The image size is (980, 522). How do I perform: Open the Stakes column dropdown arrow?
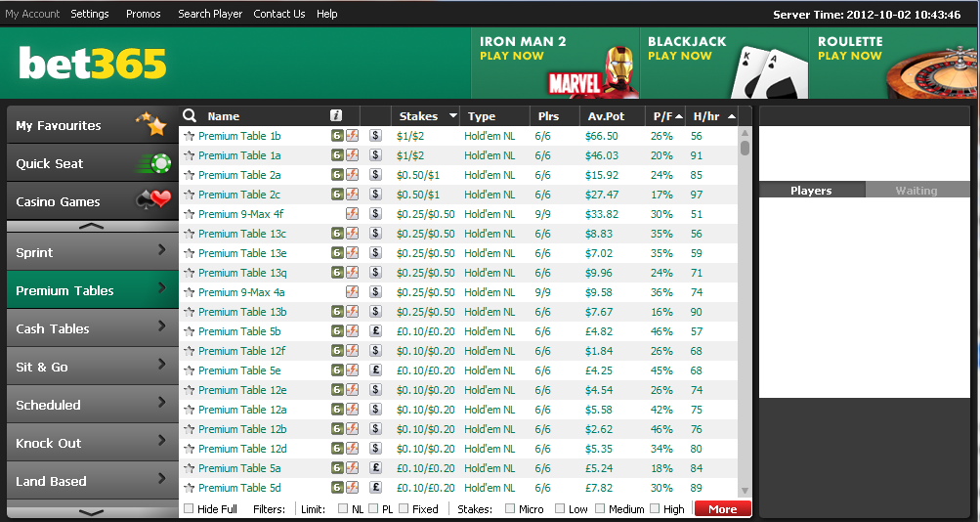click(x=452, y=116)
